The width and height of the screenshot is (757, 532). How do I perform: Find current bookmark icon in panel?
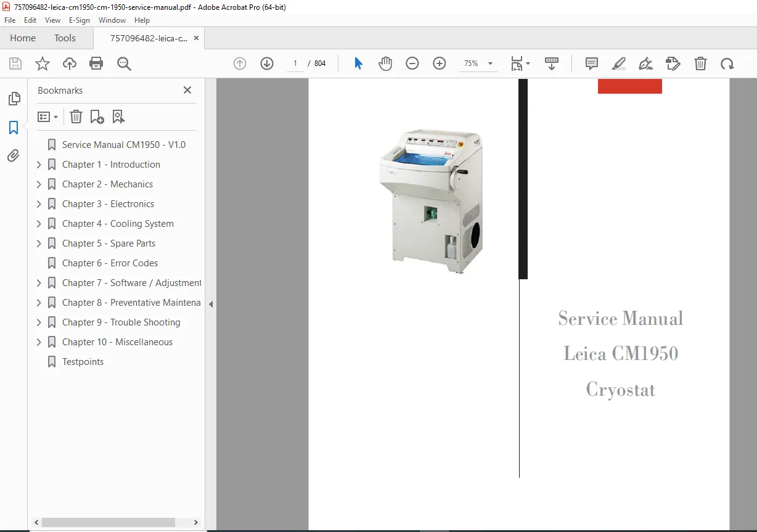[118, 117]
